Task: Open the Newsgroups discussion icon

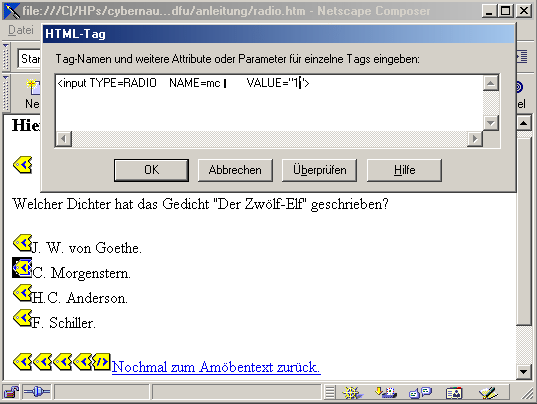Action: point(420,392)
